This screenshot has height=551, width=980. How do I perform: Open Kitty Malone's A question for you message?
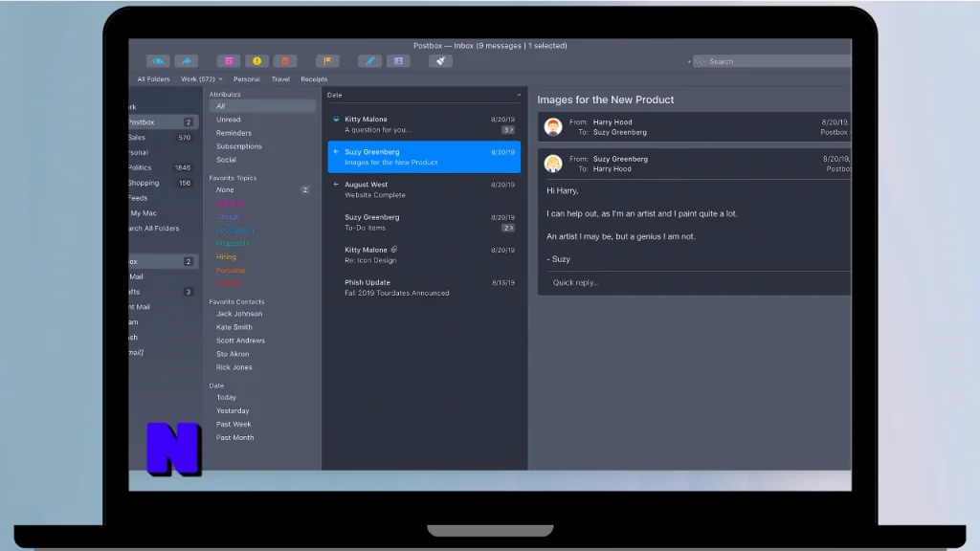424,124
